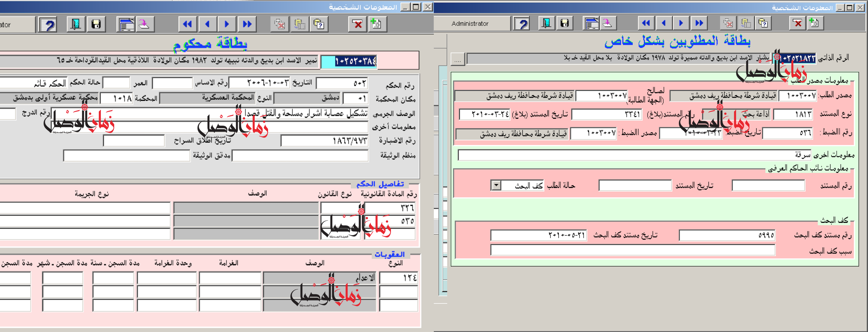The height and width of the screenshot is (332, 868).
Task: Click the legal article cell showing ٥٣٥
Action: tap(390, 221)
